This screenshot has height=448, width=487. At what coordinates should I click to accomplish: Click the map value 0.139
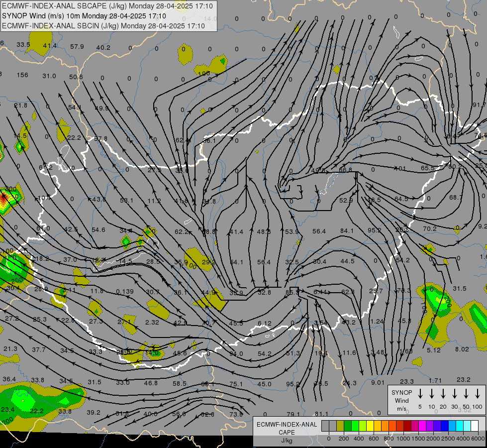click(125, 292)
